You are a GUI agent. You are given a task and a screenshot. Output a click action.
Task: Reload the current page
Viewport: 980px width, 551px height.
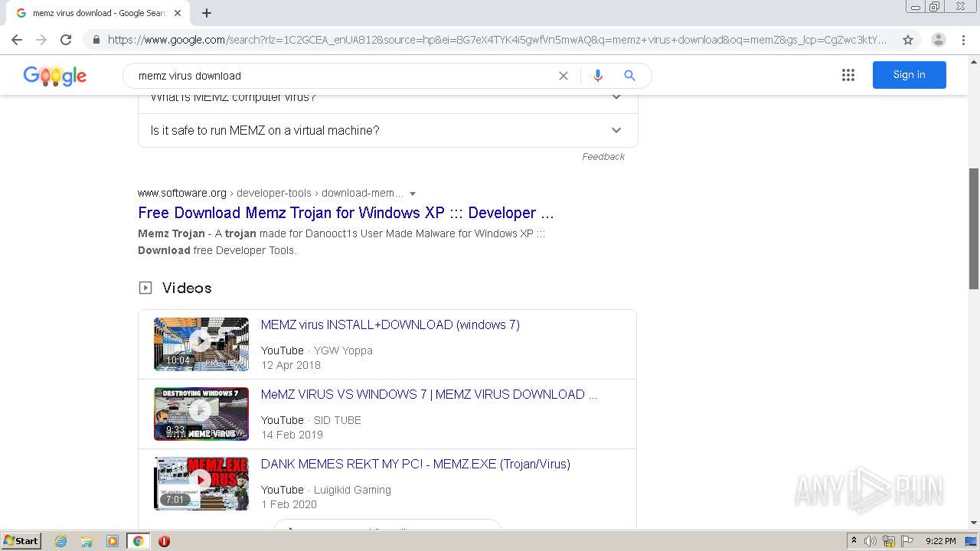click(66, 40)
